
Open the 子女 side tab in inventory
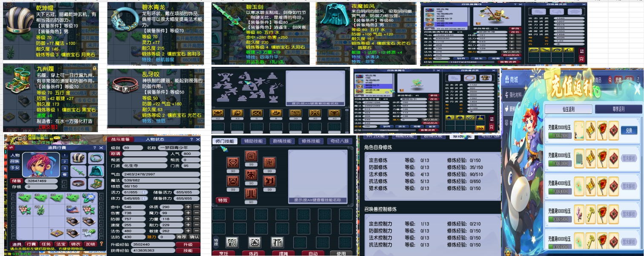[x=15, y=168]
